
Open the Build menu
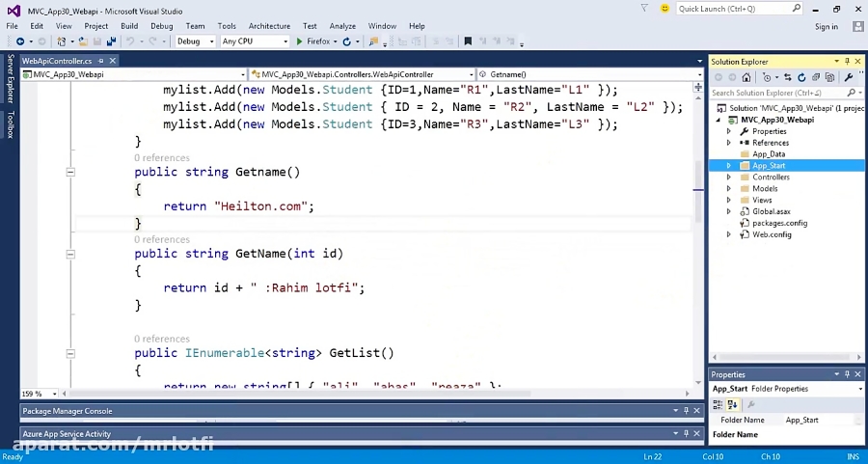point(129,26)
